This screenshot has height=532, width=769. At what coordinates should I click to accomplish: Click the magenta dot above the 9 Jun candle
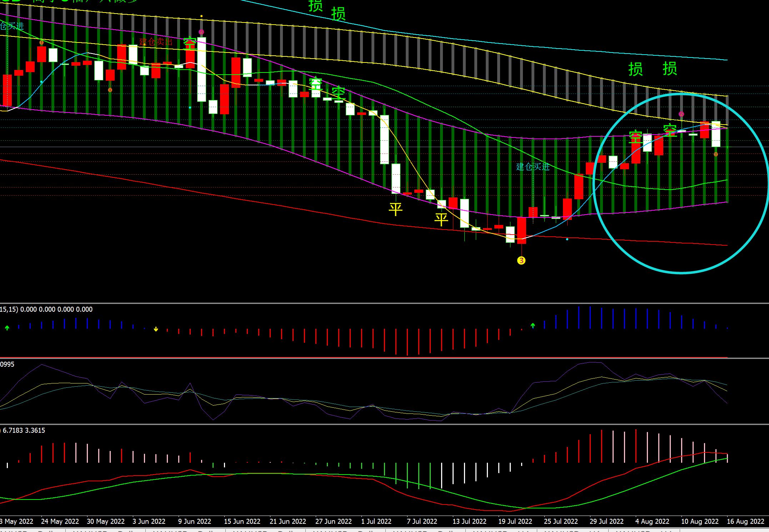tap(201, 32)
